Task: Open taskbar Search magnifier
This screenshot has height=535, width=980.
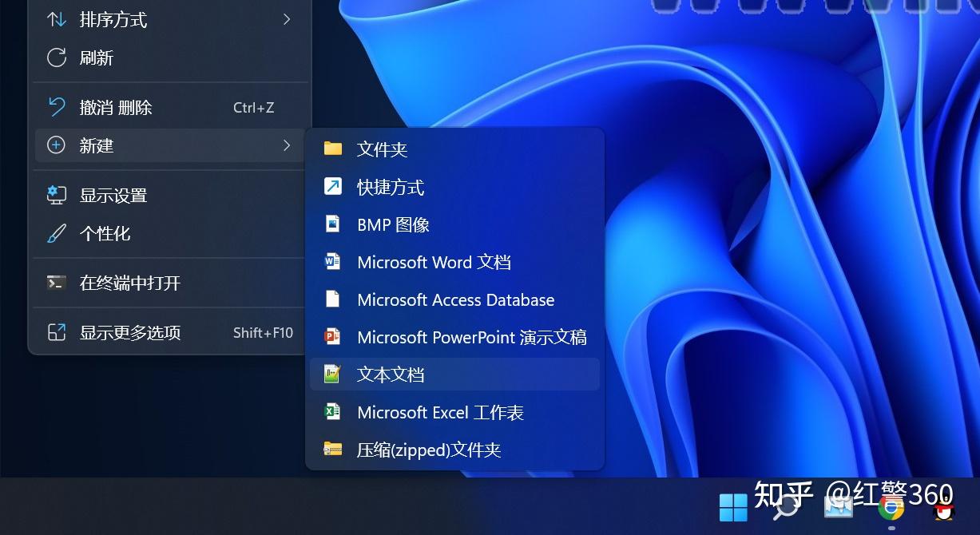Action: 786,507
